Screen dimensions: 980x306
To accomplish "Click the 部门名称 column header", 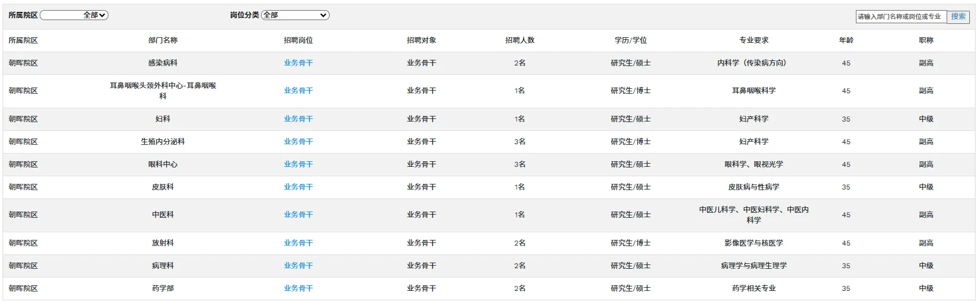I will pos(163,40).
